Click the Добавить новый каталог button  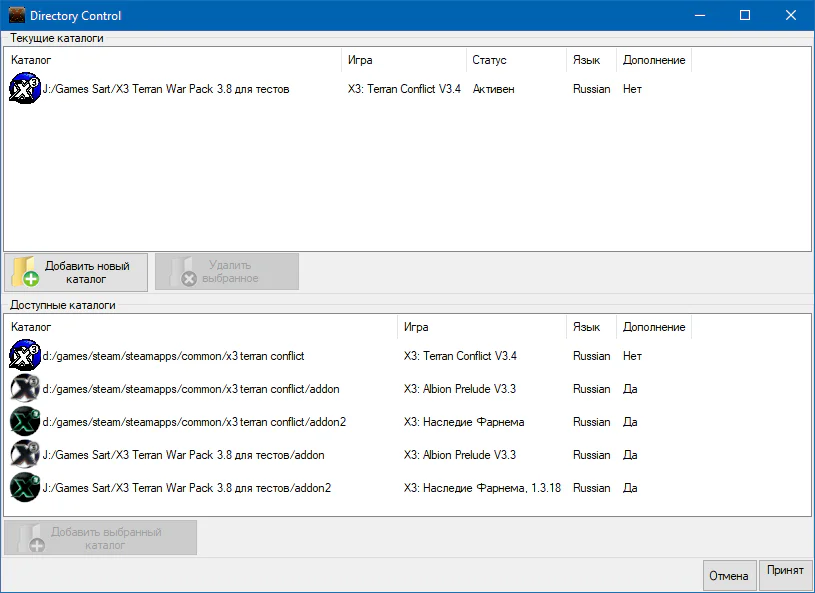[x=76, y=272]
